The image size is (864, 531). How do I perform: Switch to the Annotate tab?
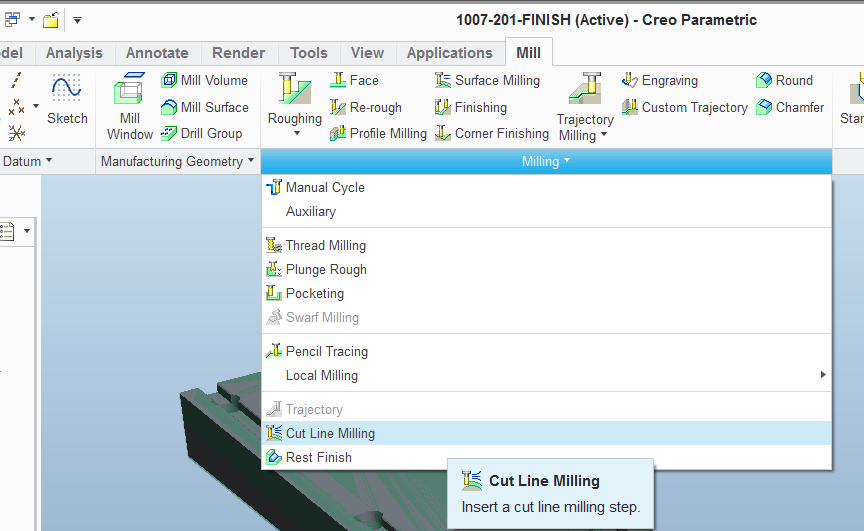(157, 53)
